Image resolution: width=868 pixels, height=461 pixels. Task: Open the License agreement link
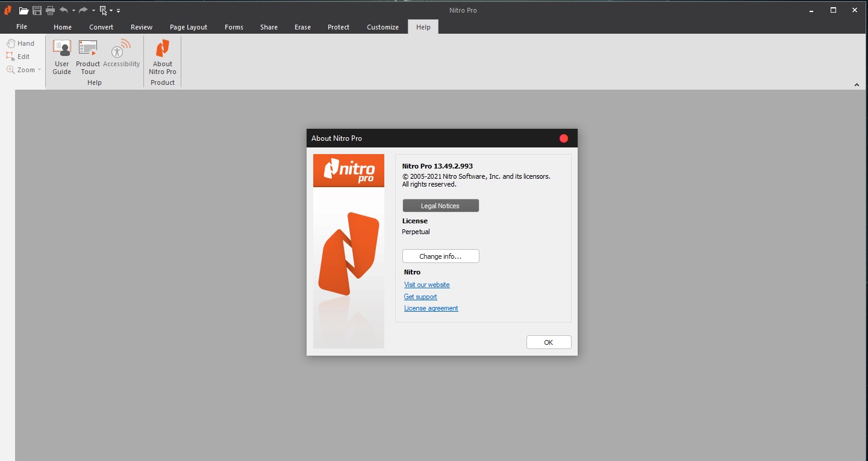[431, 308]
